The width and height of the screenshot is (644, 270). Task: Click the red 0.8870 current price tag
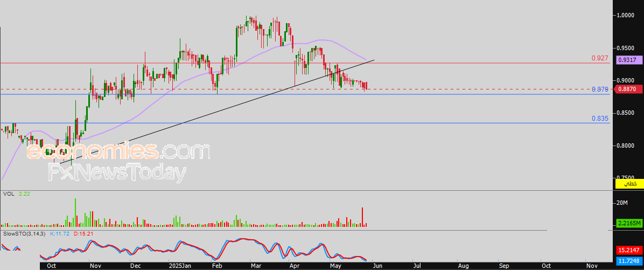pos(628,89)
